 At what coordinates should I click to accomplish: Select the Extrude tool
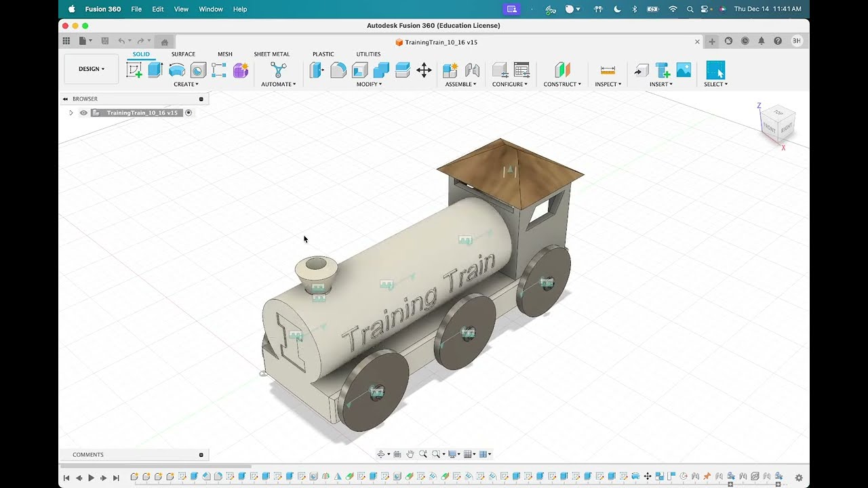tap(155, 70)
